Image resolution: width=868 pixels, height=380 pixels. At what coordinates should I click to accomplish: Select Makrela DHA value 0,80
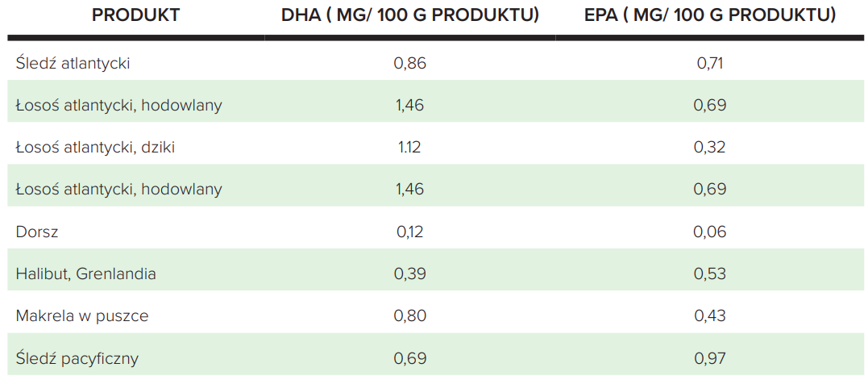point(409,315)
